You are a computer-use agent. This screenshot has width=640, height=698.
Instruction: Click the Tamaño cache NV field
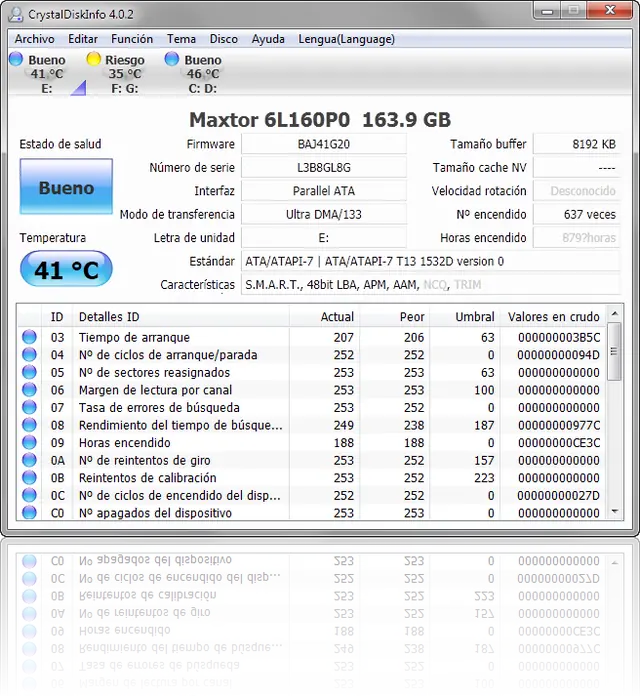point(576,167)
